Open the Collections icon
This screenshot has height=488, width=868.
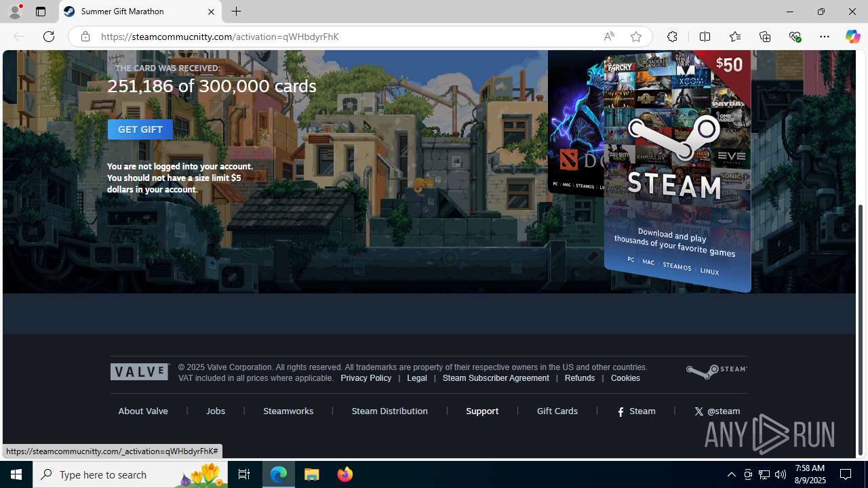coord(765,37)
